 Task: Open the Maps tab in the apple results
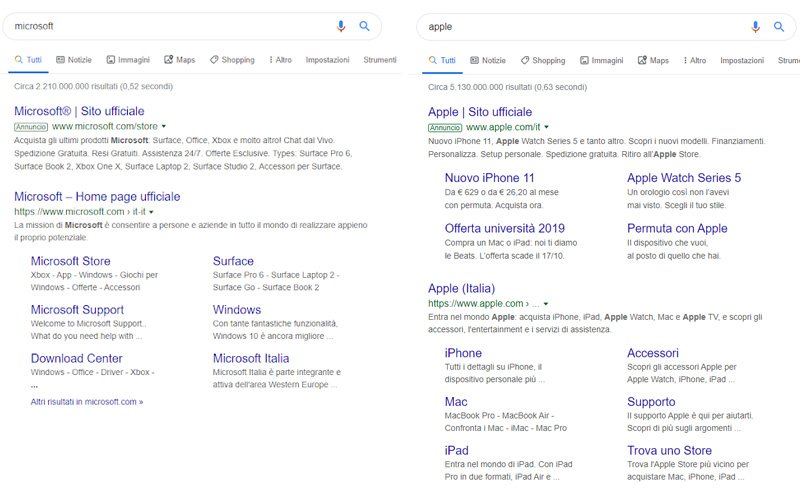pyautogui.click(x=653, y=60)
